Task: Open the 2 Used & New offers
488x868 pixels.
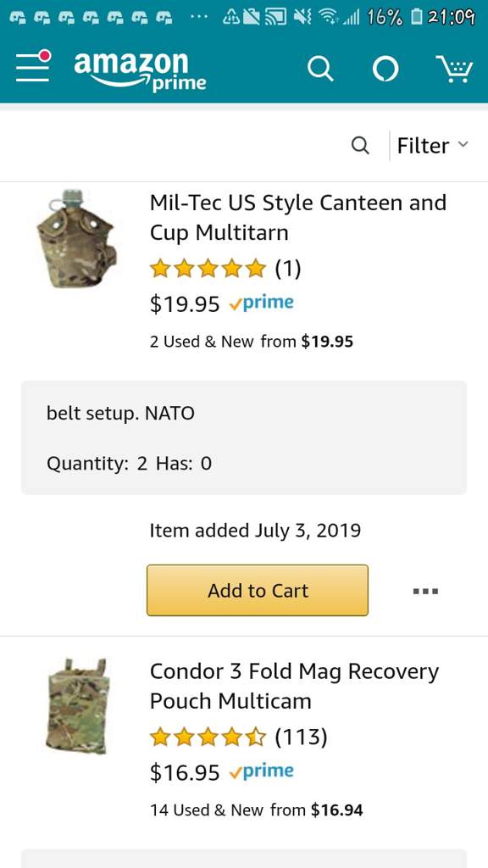Action: 251,342
